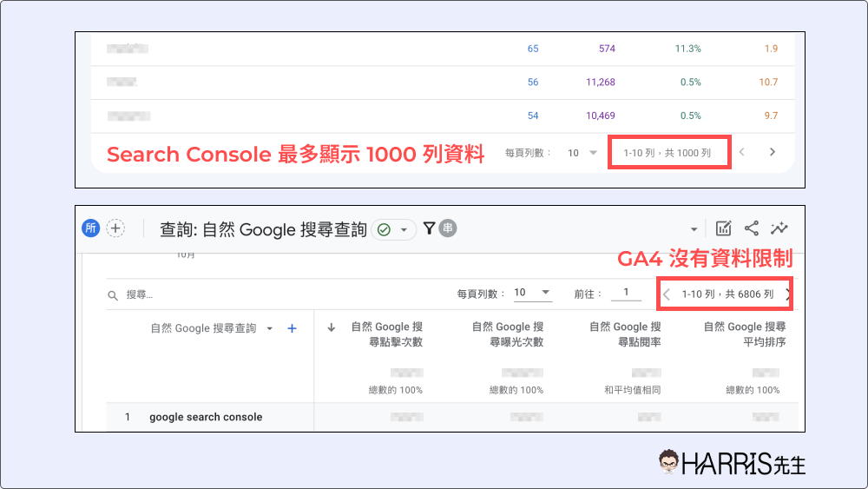Click the 前往 page number field
The width and height of the screenshot is (868, 489).
pyautogui.click(x=626, y=293)
